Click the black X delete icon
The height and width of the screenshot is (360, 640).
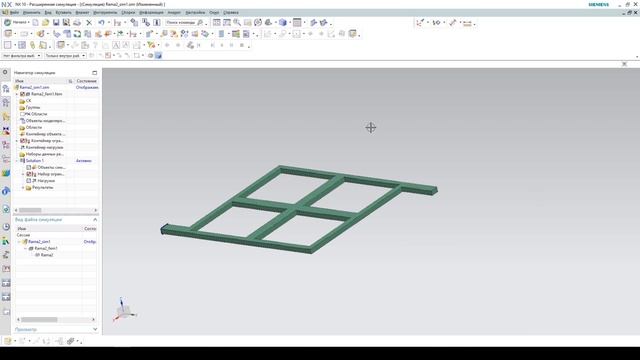(x=89, y=22)
